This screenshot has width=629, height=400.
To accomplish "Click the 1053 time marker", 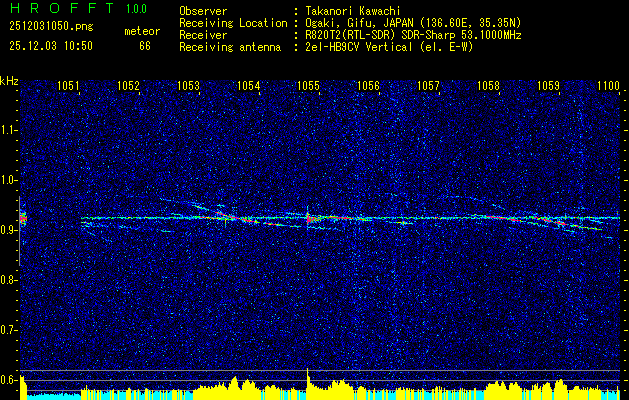I will (189, 85).
